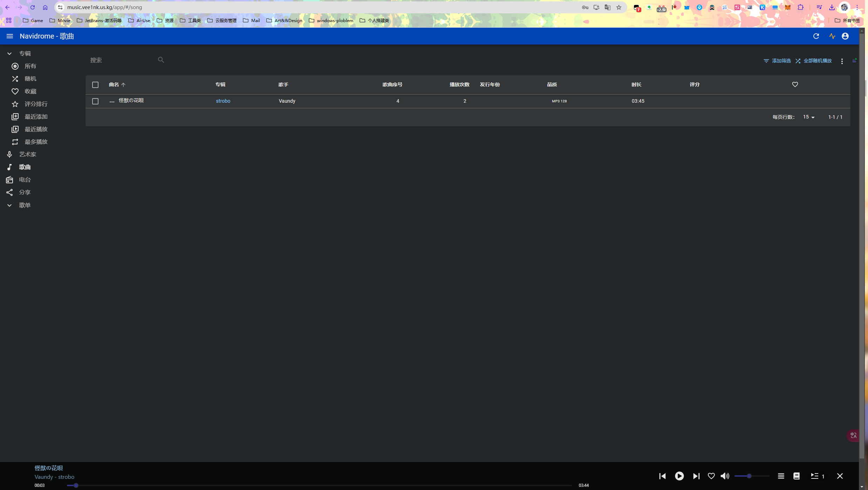
Task: Open the 艺术家 menu item
Action: (x=27, y=154)
